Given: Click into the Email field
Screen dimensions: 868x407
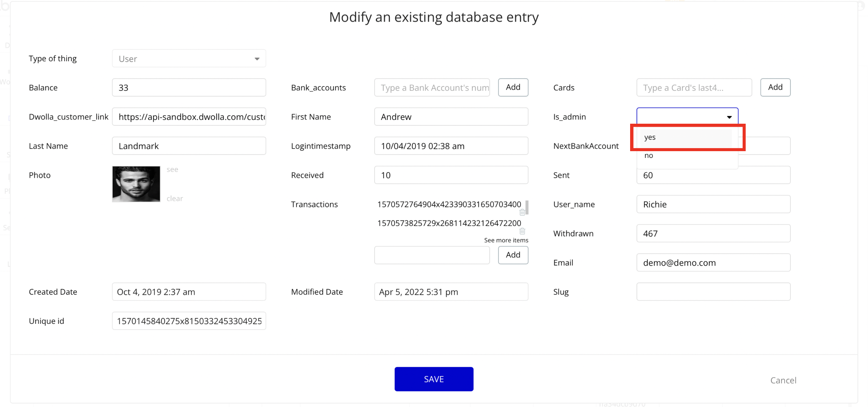Looking at the screenshot, I should 713,263.
